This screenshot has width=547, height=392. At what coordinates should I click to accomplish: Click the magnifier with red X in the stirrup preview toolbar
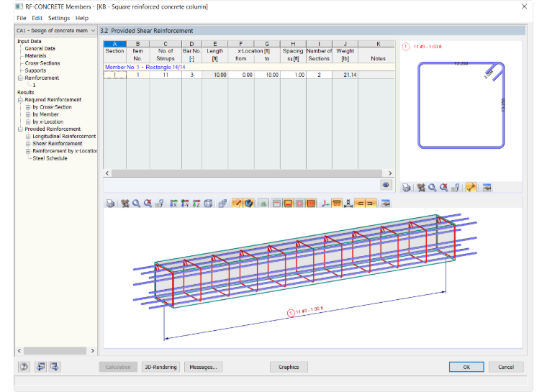pos(444,188)
